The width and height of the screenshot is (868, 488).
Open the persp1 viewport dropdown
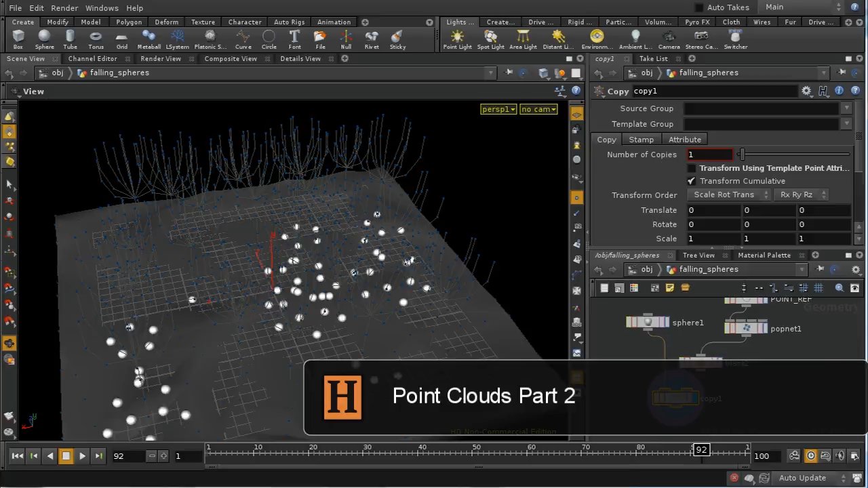(x=498, y=109)
